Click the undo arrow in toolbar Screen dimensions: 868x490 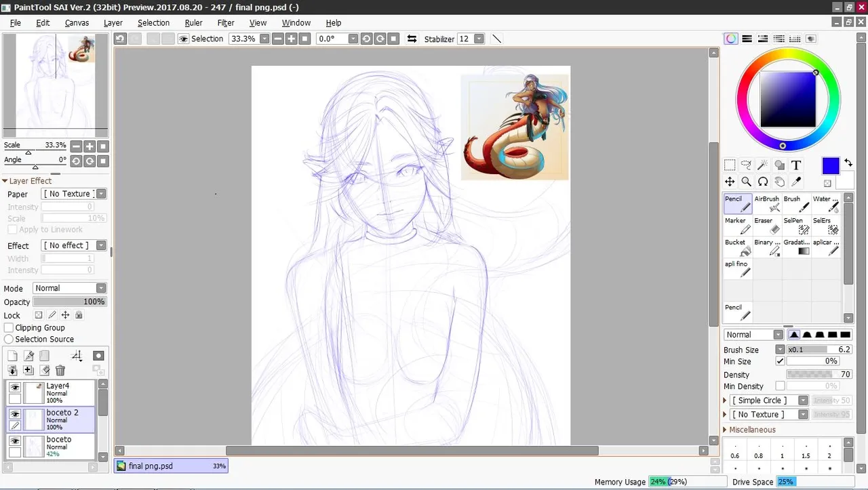pos(121,39)
